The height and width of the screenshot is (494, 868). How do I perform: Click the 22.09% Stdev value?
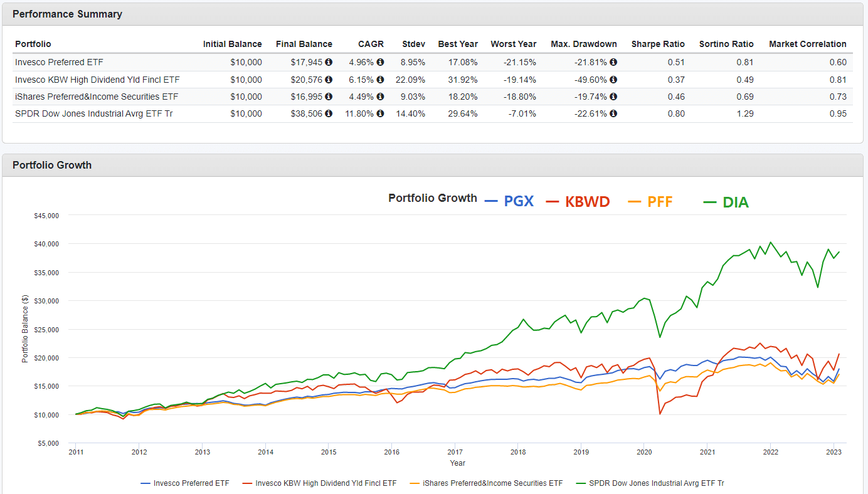point(411,80)
